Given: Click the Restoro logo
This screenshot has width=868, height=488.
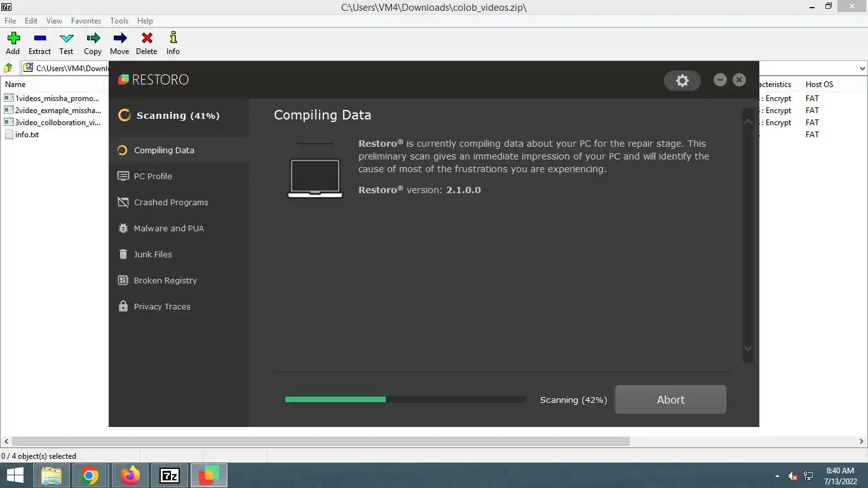Looking at the screenshot, I should (153, 79).
